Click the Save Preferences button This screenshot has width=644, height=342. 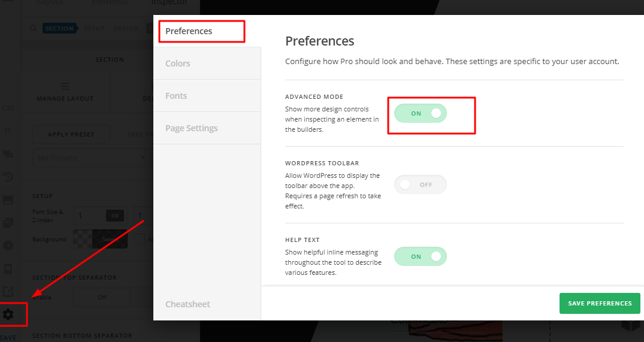pos(600,303)
